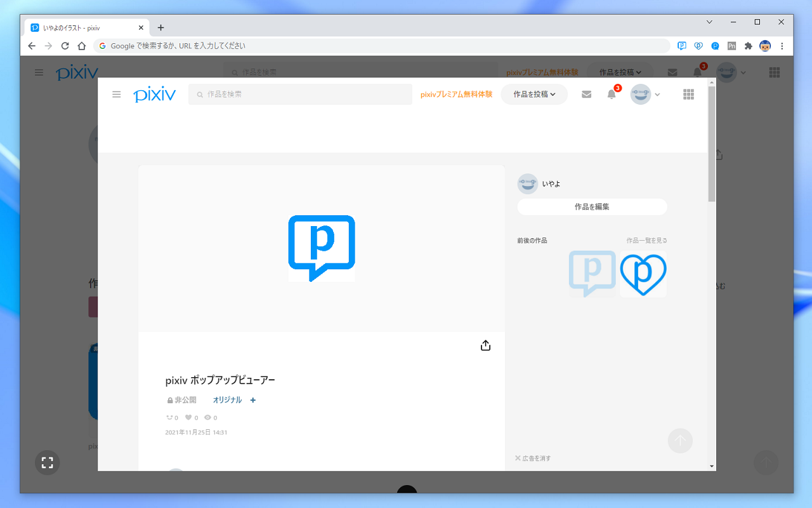Viewport: 812px width, 508px height.
Task: Select the いやよのイラスト - pixiv tab
Action: click(x=88, y=28)
